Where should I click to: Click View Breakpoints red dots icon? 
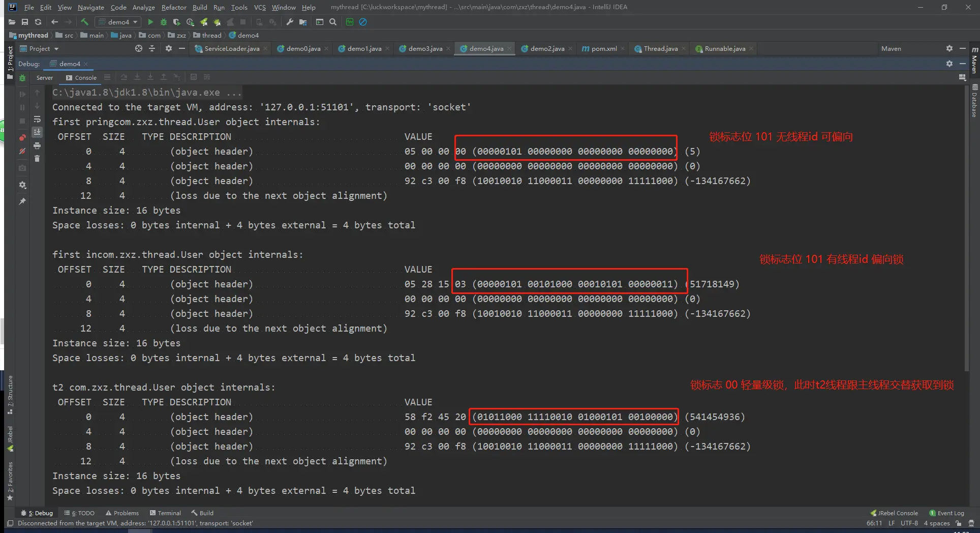pyautogui.click(x=22, y=137)
